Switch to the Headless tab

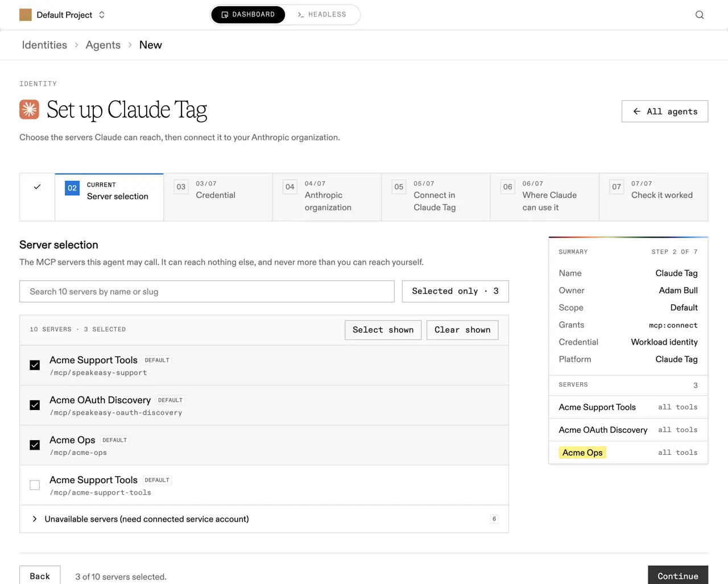point(322,15)
